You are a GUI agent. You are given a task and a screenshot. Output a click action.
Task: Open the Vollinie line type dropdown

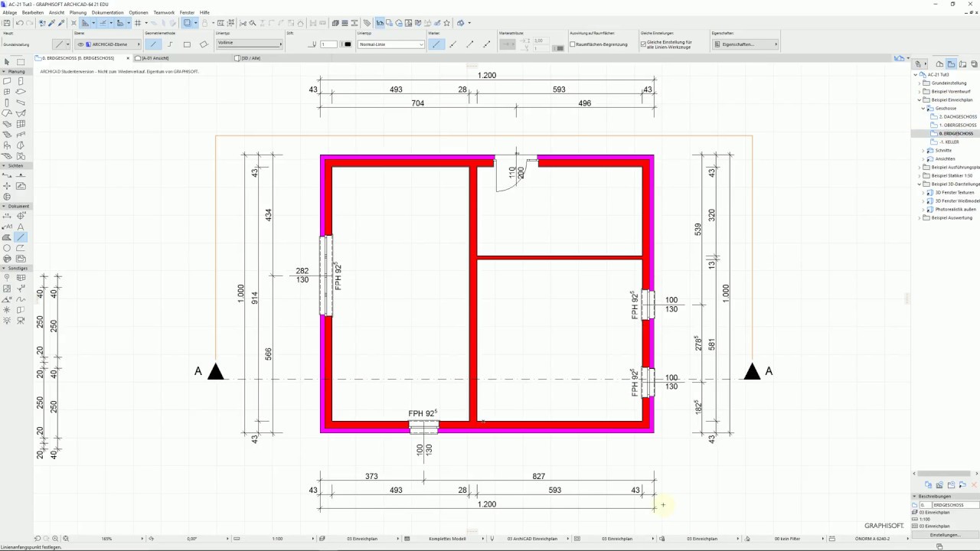(249, 43)
